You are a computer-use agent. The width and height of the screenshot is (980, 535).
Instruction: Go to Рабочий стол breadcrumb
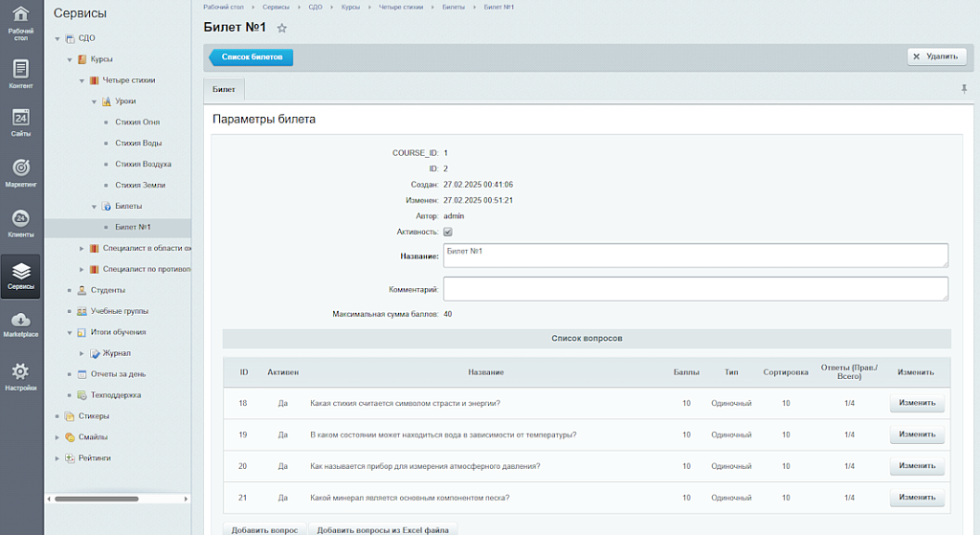tap(223, 7)
